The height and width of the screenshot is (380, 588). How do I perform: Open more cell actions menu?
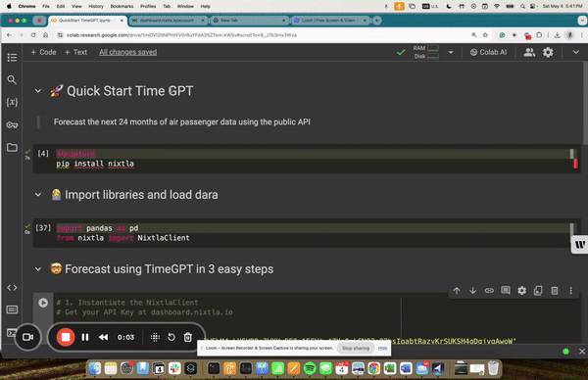[x=570, y=291]
